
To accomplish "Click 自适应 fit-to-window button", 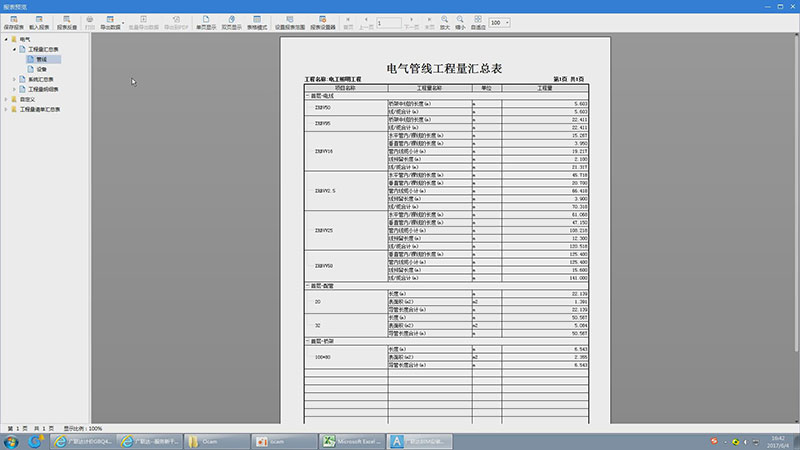I will click(477, 21).
